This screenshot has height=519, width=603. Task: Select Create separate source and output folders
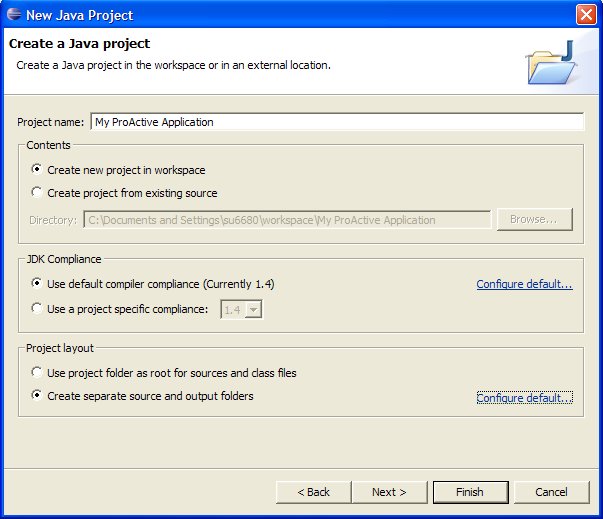38,396
